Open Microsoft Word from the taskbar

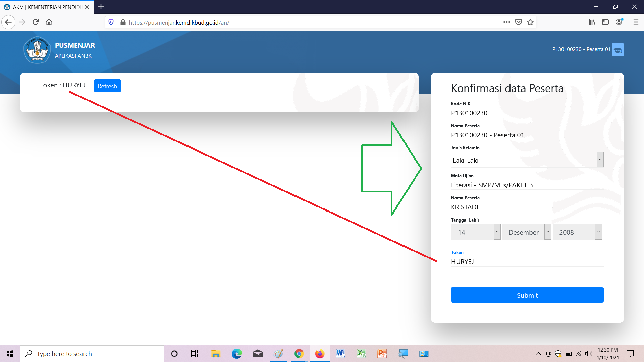coord(340,354)
